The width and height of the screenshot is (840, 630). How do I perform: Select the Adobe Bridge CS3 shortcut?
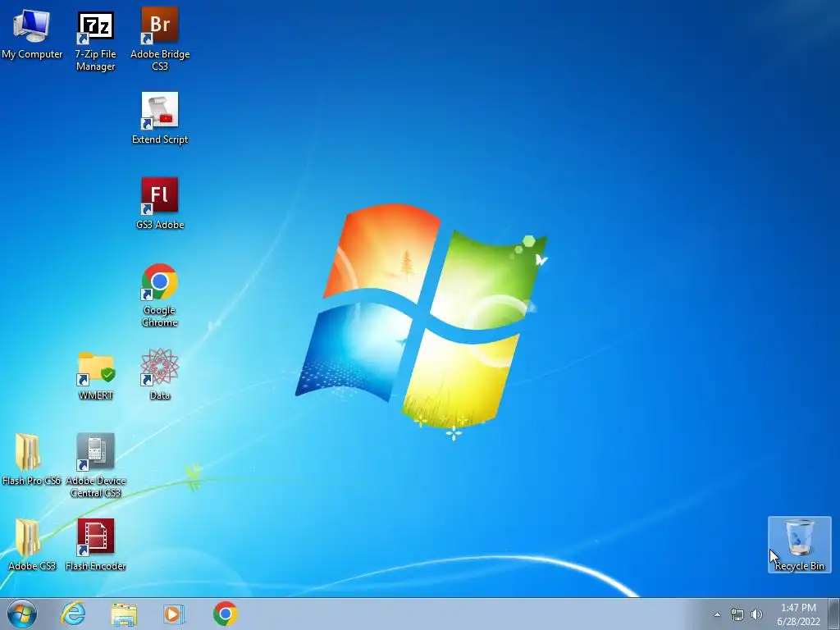click(x=160, y=39)
